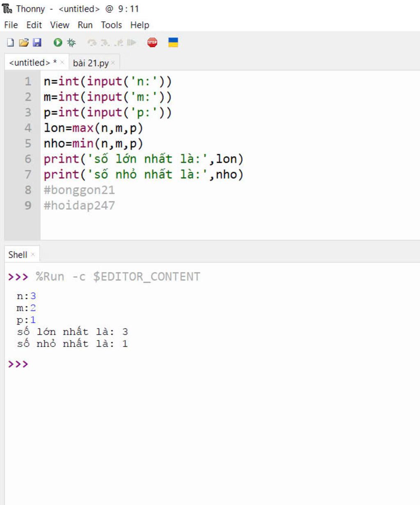Click the #hoidap247 comment line
The image size is (420, 505).
pos(79,205)
